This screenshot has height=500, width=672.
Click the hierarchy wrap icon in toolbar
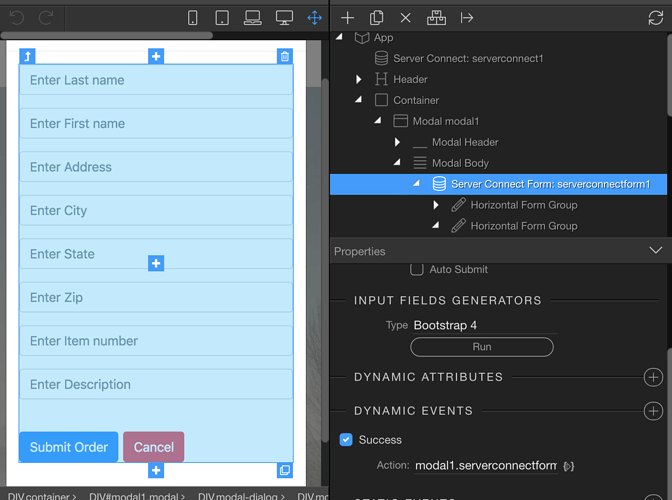(x=436, y=18)
